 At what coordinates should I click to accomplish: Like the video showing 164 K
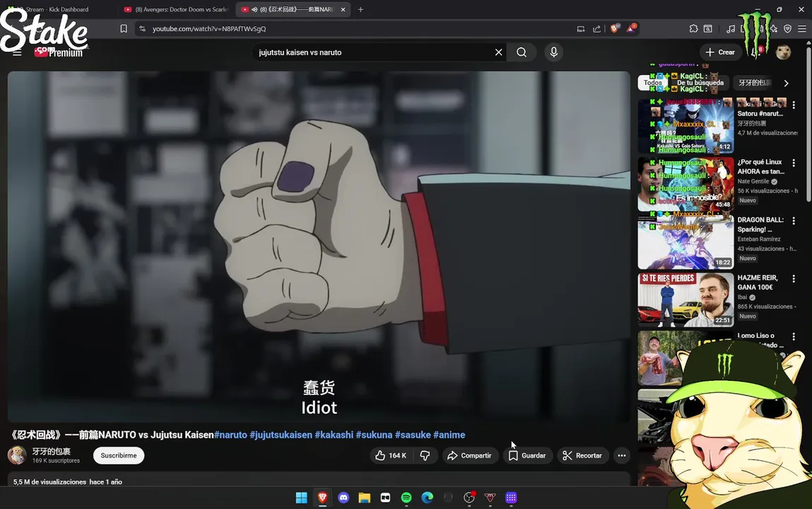point(391,456)
